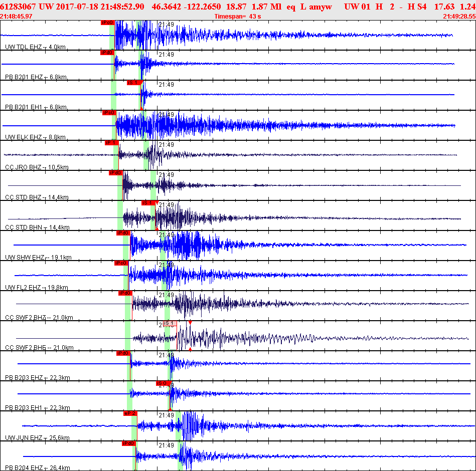Click the magnitude text 1.87 Ml
476x471 pixels.
(266, 7)
